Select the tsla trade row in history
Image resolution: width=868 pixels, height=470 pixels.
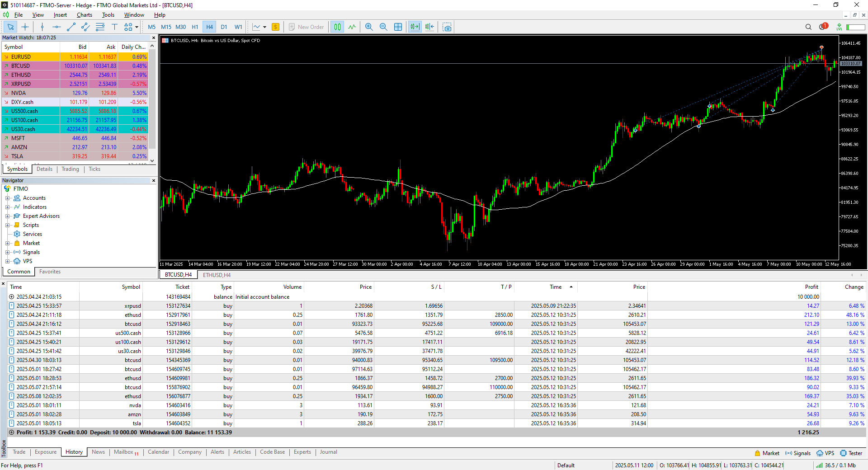click(437, 423)
